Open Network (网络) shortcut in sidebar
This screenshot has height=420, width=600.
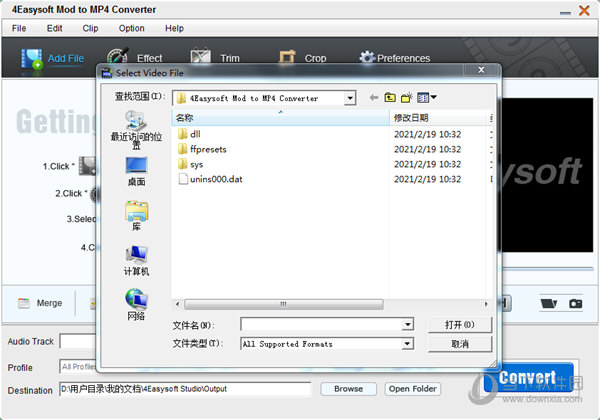click(136, 304)
